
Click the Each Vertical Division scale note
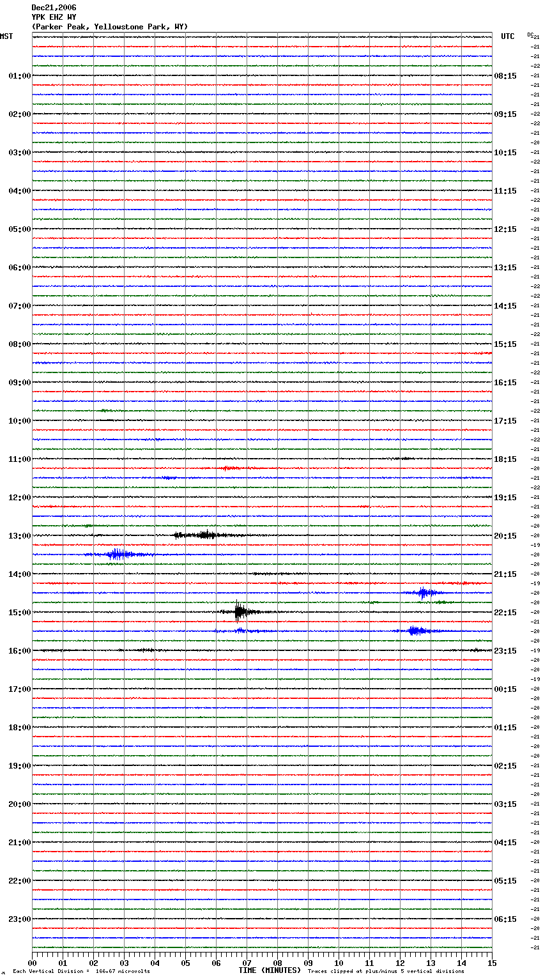click(81, 972)
